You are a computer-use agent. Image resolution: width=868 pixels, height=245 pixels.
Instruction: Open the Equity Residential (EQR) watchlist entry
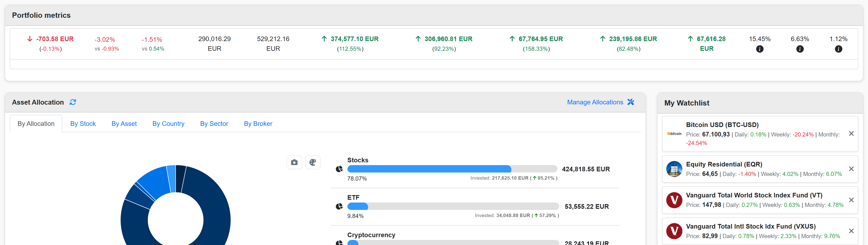click(x=724, y=164)
